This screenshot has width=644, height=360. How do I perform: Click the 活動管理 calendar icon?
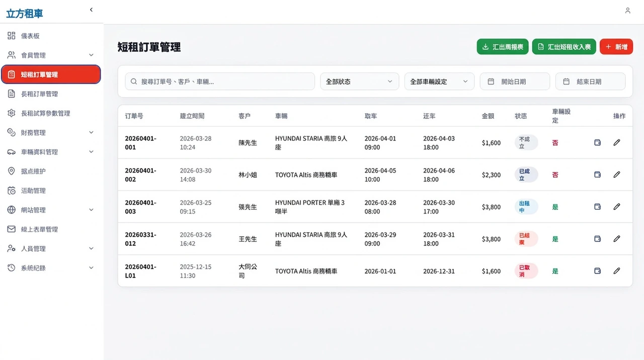(11, 190)
